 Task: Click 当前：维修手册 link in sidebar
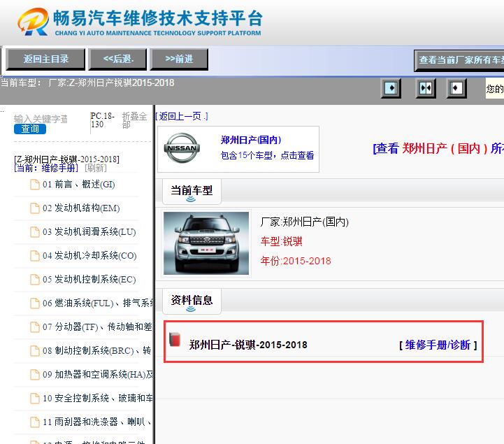[46, 168]
